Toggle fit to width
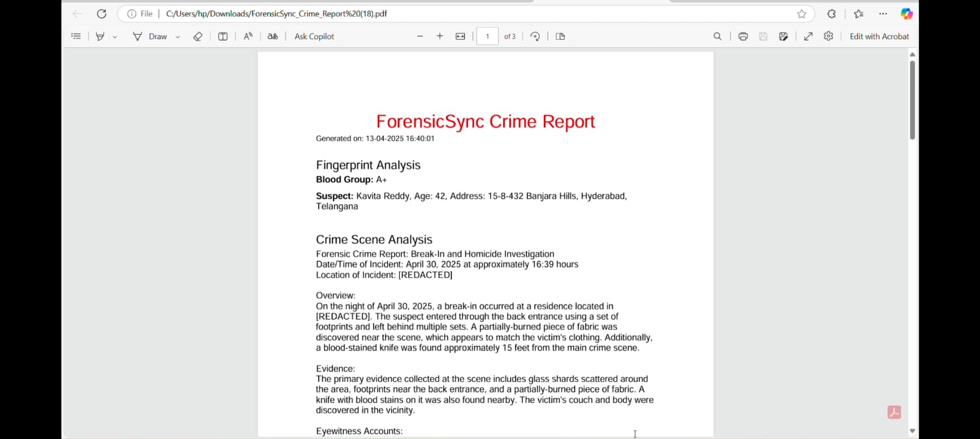980x439 pixels. tap(461, 36)
